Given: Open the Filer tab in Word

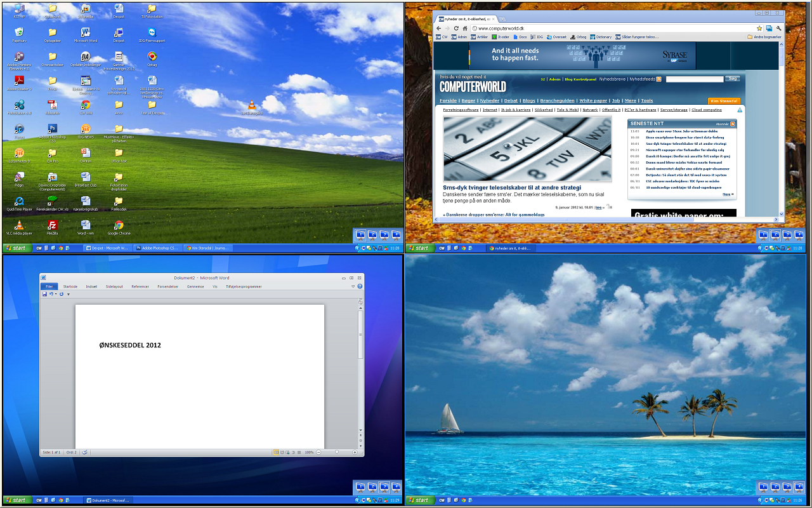Looking at the screenshot, I should (49, 286).
